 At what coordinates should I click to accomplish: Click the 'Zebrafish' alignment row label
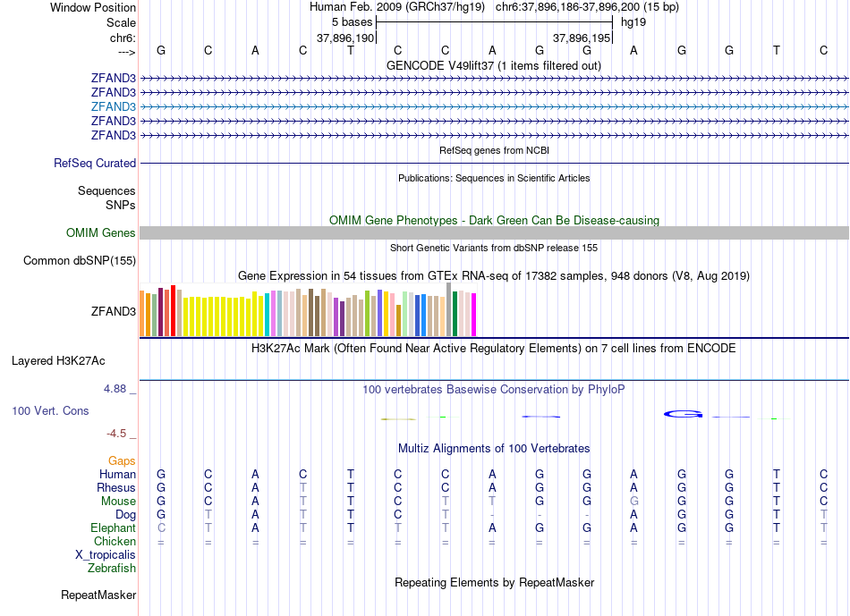click(112, 569)
